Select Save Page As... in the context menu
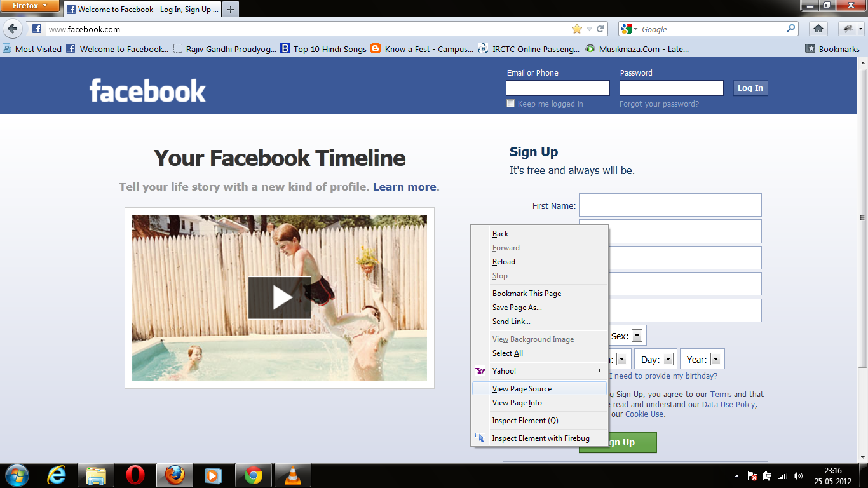 (x=539, y=308)
